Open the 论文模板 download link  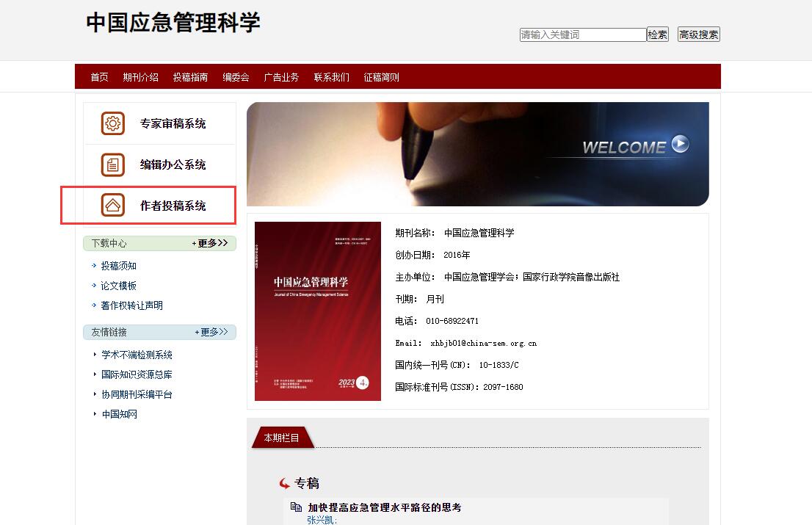click(x=118, y=286)
